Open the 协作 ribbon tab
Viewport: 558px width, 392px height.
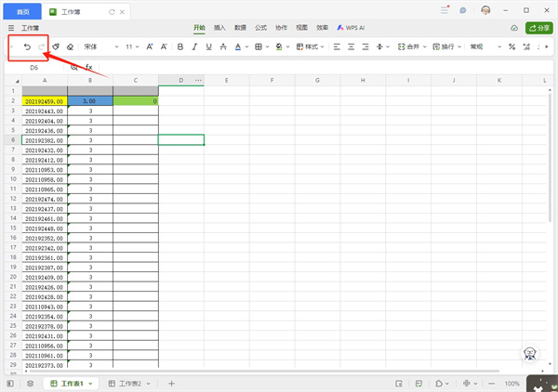(x=281, y=28)
